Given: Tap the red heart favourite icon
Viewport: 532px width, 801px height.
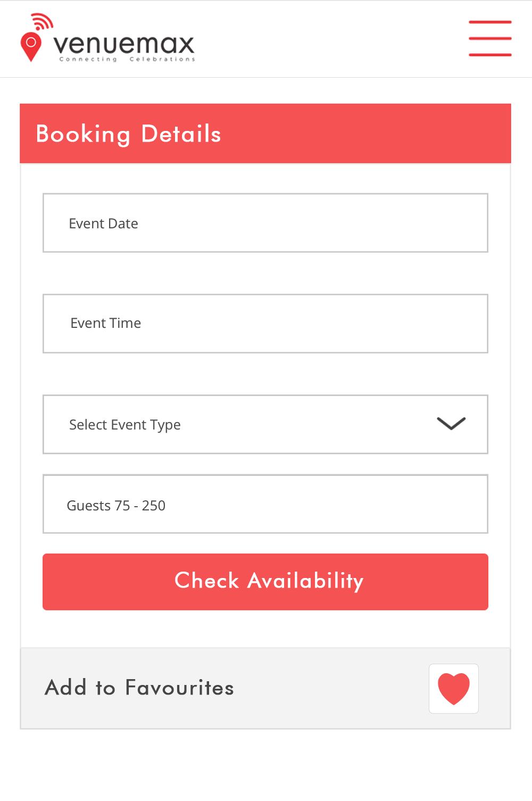Looking at the screenshot, I should click(x=454, y=689).
